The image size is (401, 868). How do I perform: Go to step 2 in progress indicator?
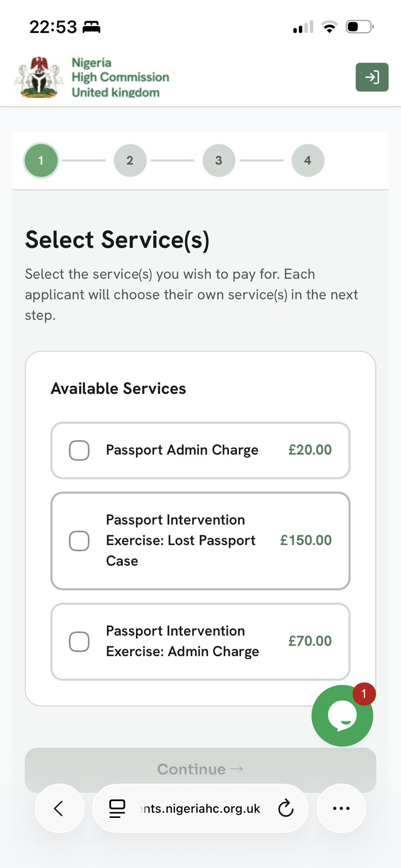pos(130,160)
